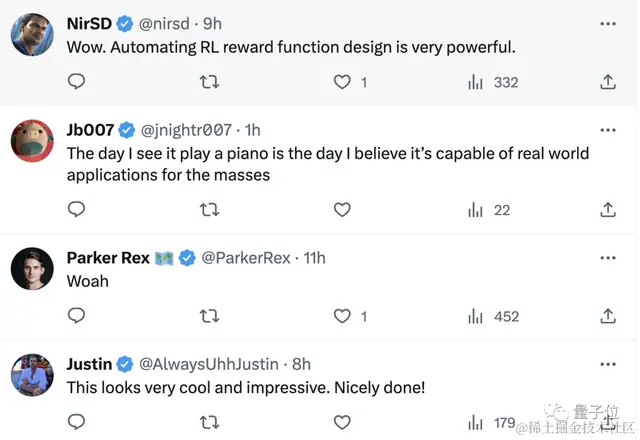Image resolution: width=640 pixels, height=440 pixels.
Task: Open the @ParkerRex profile handle
Action: 247,258
